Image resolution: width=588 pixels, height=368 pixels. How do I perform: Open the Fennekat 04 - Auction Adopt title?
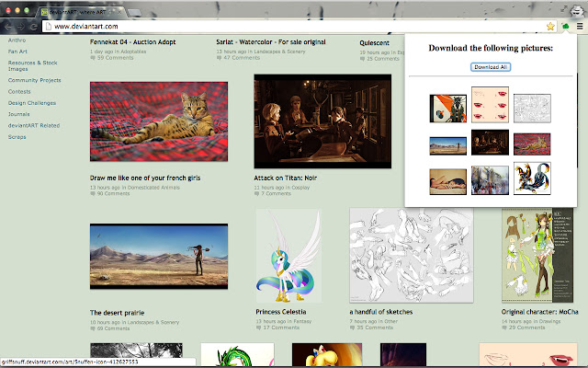click(132, 42)
